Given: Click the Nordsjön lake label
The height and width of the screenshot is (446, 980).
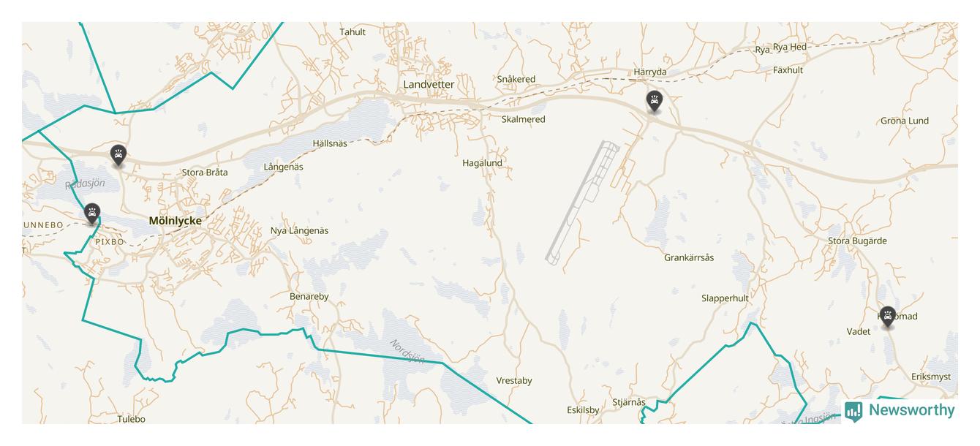Looking at the screenshot, I should [x=407, y=351].
